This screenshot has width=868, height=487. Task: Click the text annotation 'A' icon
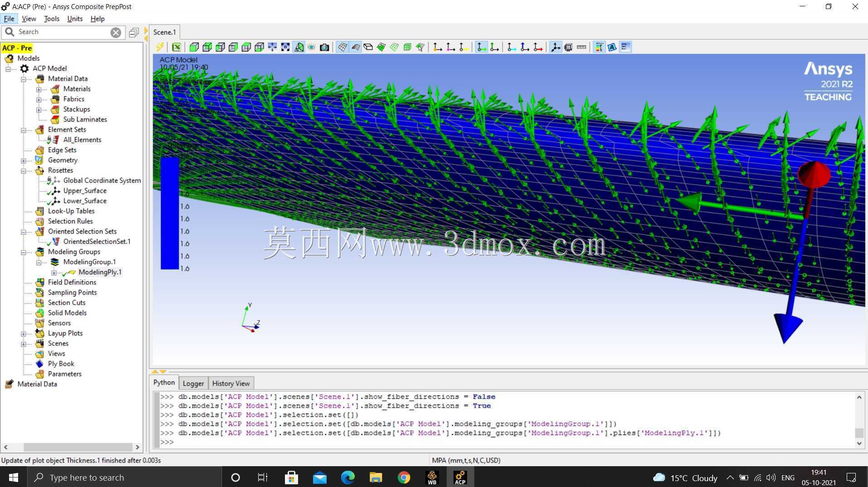(612, 47)
